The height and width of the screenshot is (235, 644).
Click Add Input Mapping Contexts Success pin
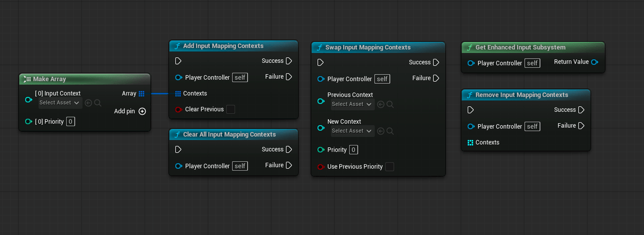click(x=289, y=61)
